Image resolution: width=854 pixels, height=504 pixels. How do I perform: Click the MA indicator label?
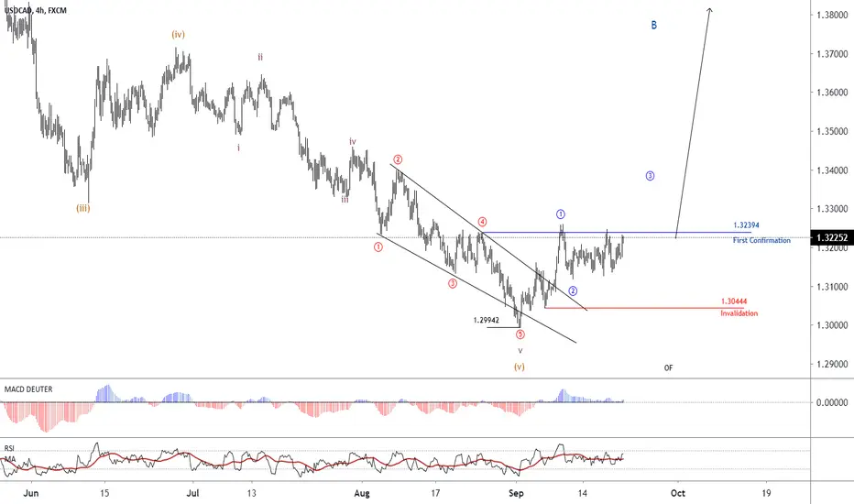point(10,459)
